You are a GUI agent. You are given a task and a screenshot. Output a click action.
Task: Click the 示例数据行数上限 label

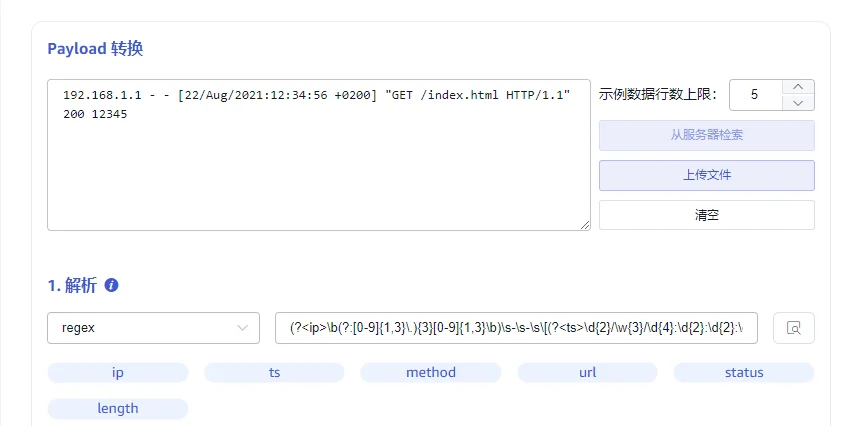(658, 95)
